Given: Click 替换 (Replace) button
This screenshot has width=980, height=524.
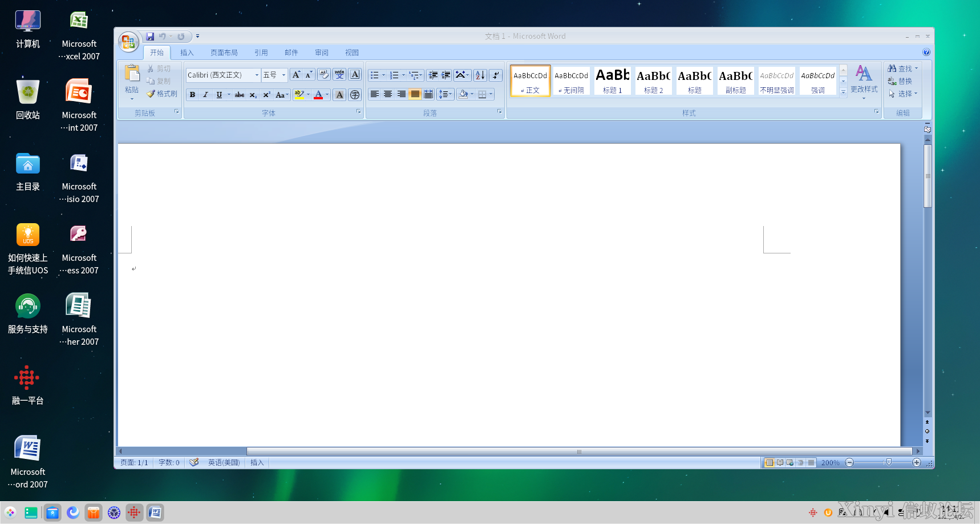Looking at the screenshot, I should 900,81.
